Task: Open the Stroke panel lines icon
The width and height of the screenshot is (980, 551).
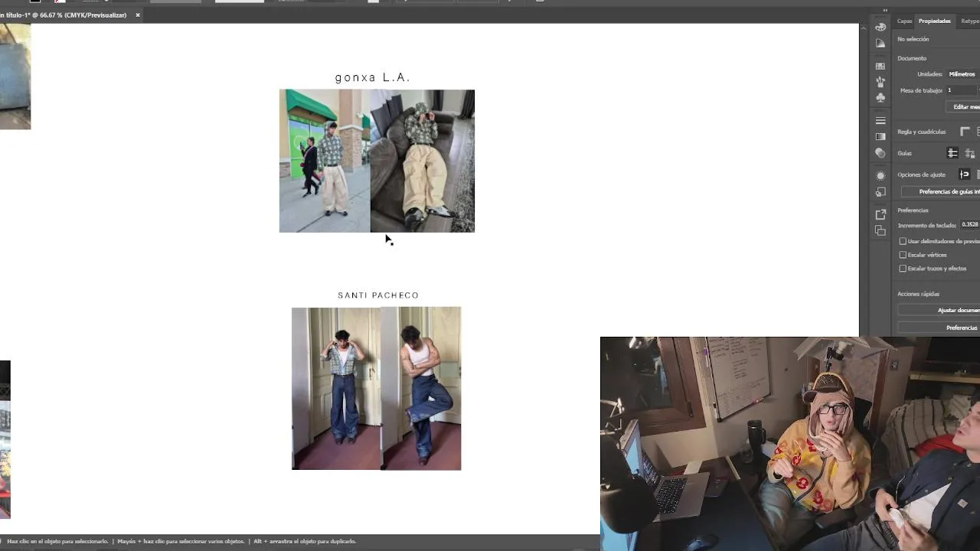Action: 880,121
